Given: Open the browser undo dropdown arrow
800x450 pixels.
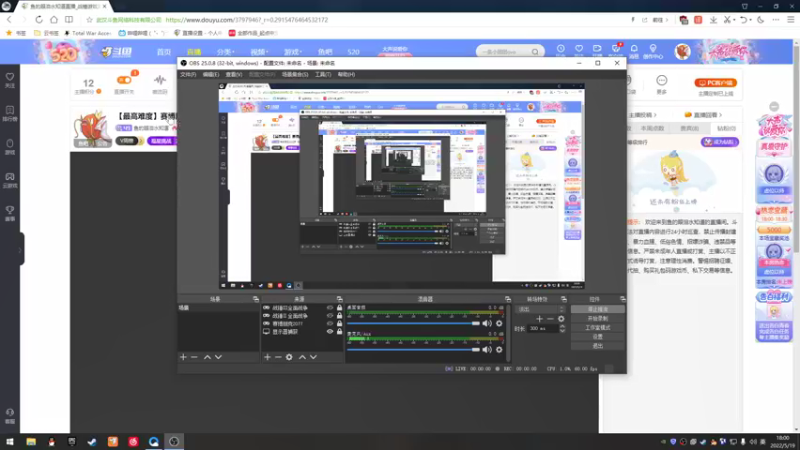Looking at the screenshot, I should 751,20.
